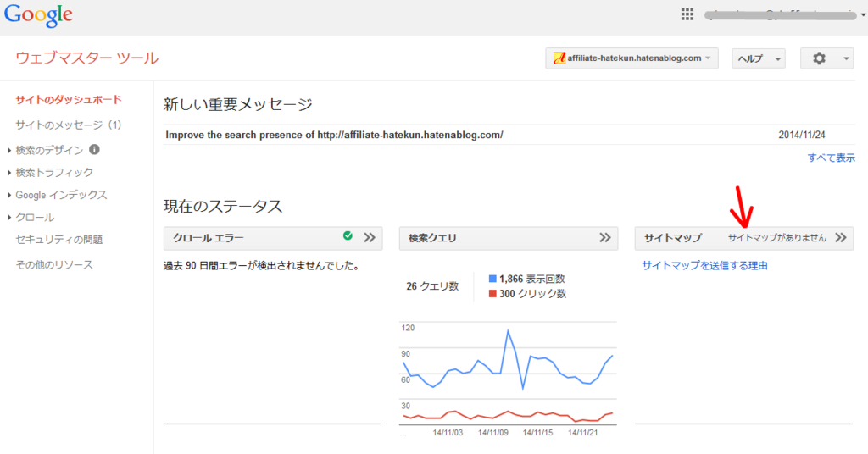Click the double-chevron in サイトマップ header
The width and height of the screenshot is (868, 454).
coord(841,238)
